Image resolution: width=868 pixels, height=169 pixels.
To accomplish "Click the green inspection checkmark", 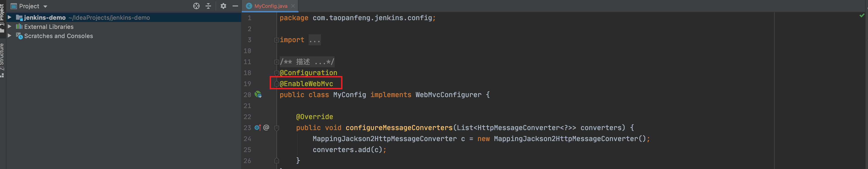I will (862, 15).
